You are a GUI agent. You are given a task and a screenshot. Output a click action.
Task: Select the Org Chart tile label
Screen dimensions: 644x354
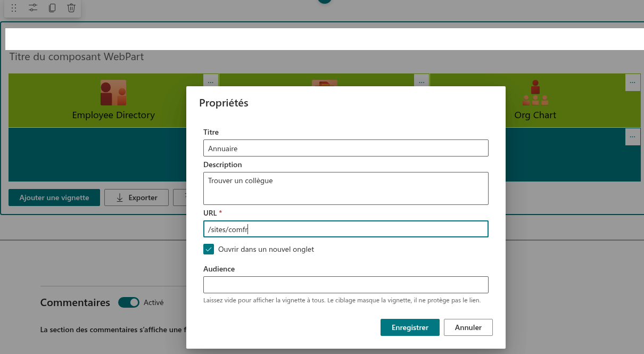click(x=535, y=115)
